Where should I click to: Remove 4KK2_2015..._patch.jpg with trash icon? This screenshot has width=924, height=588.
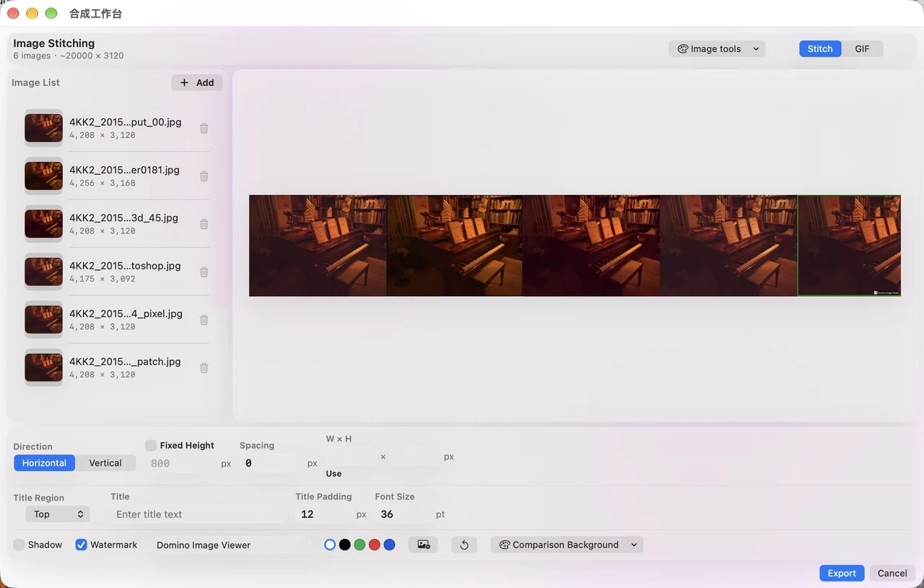click(x=204, y=368)
